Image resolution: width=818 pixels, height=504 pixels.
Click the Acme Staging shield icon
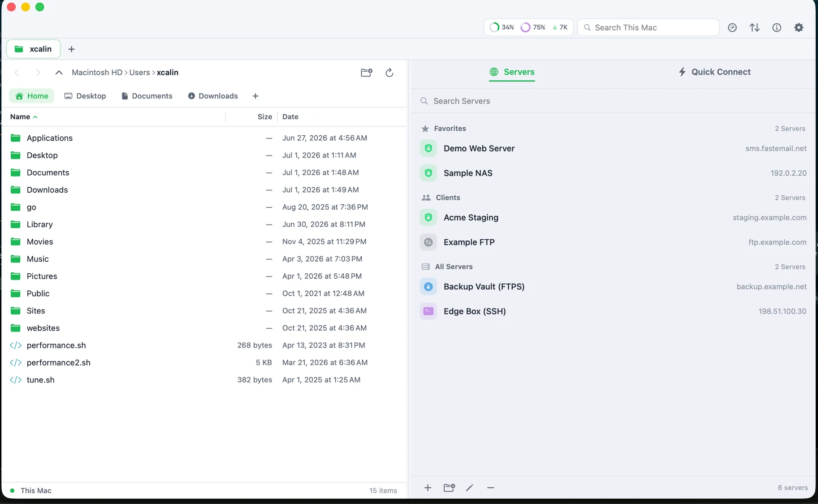pyautogui.click(x=428, y=217)
